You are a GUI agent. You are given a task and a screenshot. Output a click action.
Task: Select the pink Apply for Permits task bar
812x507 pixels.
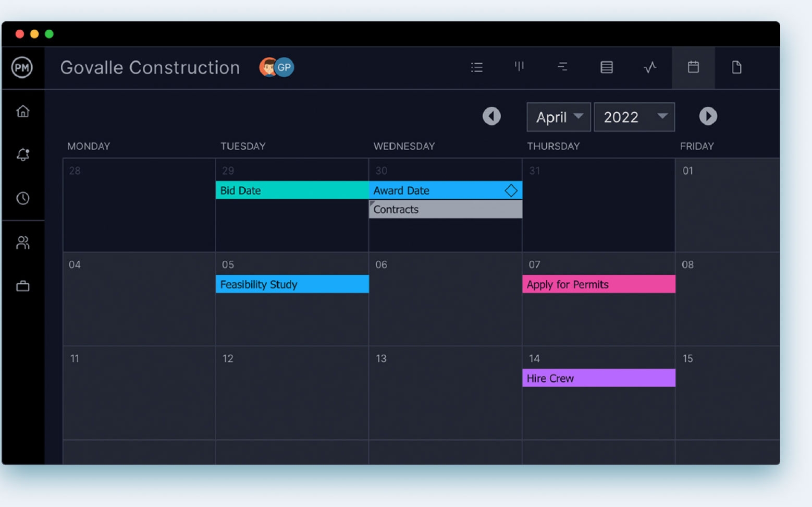598,284
